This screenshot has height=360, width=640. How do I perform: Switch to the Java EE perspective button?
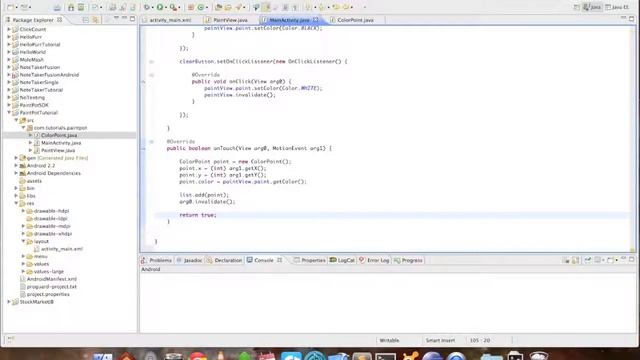617,7
